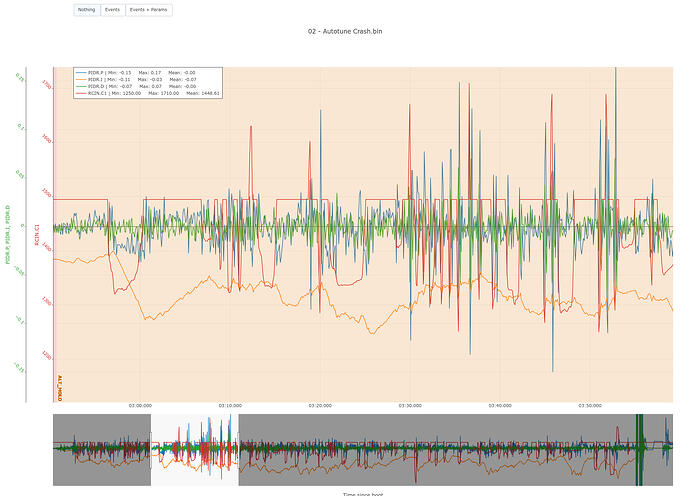The height and width of the screenshot is (496, 690).
Task: Click the "Time since boot" axis label
Action: coord(363,494)
